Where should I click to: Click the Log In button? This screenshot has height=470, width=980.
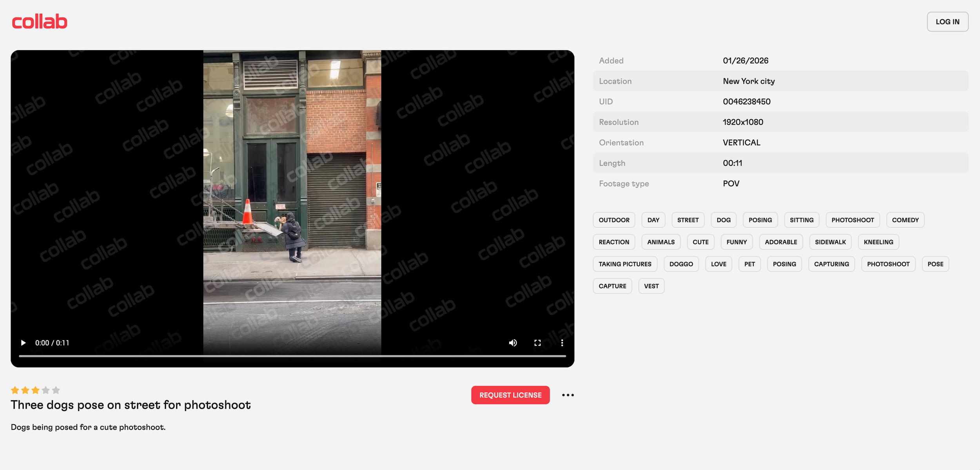point(947,22)
